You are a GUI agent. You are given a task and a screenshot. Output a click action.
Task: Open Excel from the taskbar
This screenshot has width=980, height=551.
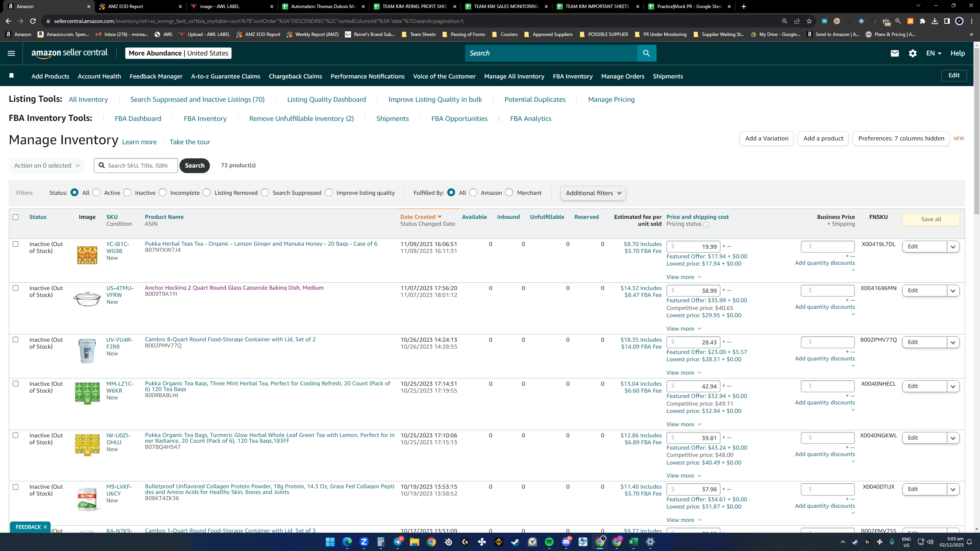pyautogui.click(x=633, y=542)
